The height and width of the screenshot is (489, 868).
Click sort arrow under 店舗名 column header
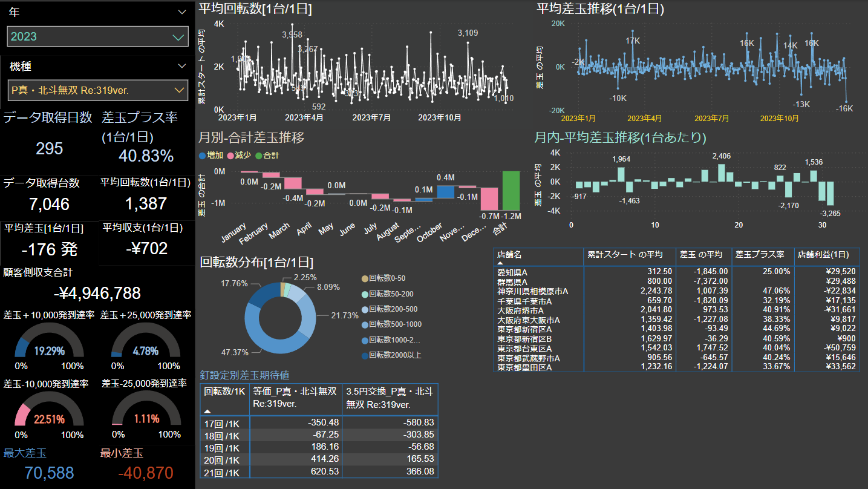tap(500, 263)
